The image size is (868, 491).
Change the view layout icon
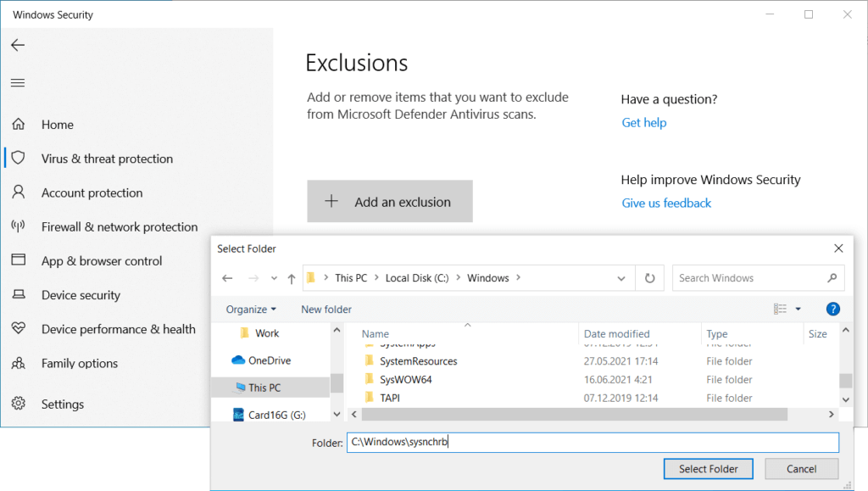click(x=780, y=309)
